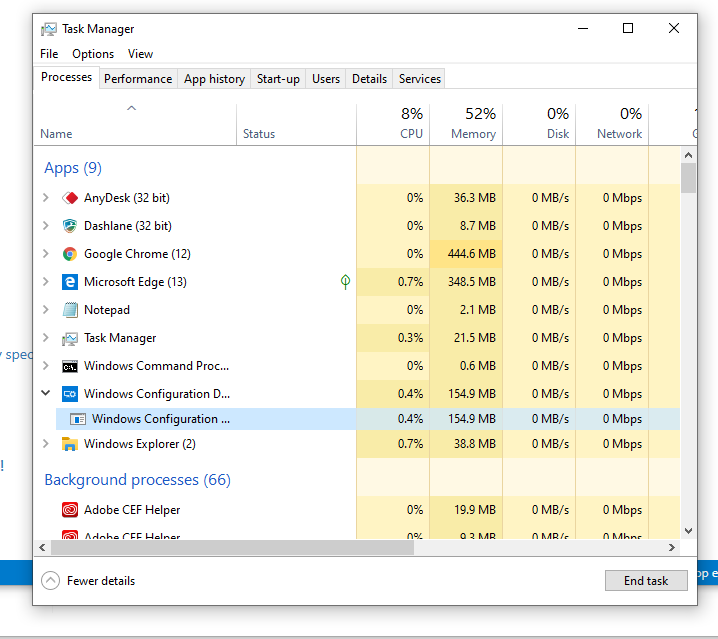The width and height of the screenshot is (718, 639).
Task: Click the Windows Command Processor icon
Action: (70, 366)
